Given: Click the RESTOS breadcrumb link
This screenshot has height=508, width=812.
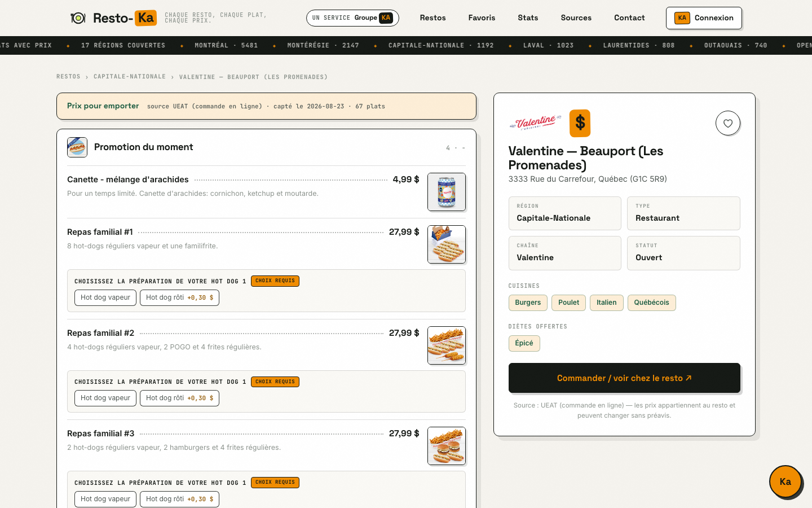Looking at the screenshot, I should point(68,77).
